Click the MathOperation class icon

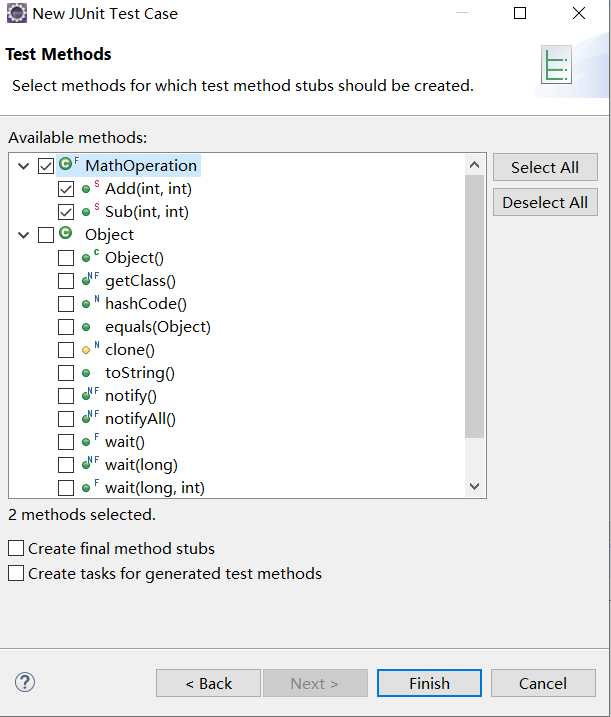pyautogui.click(x=69, y=164)
